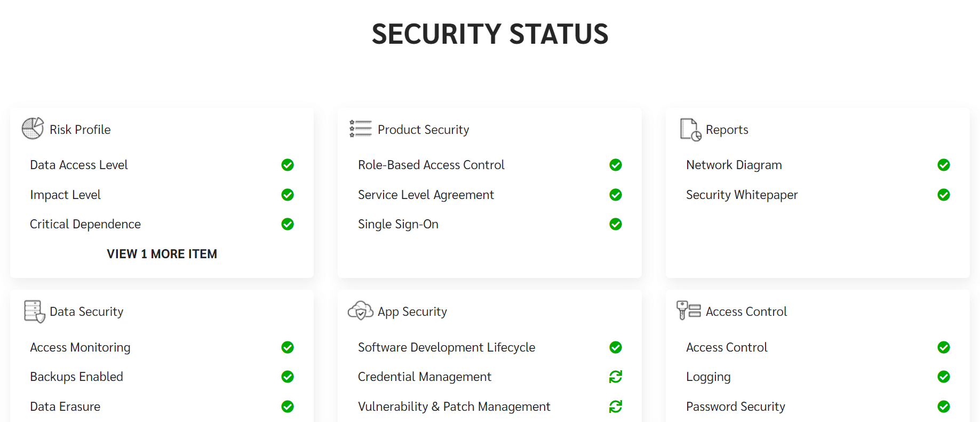Open Service Level Agreement item
Image resolution: width=980 pixels, height=422 pixels.
coord(426,195)
